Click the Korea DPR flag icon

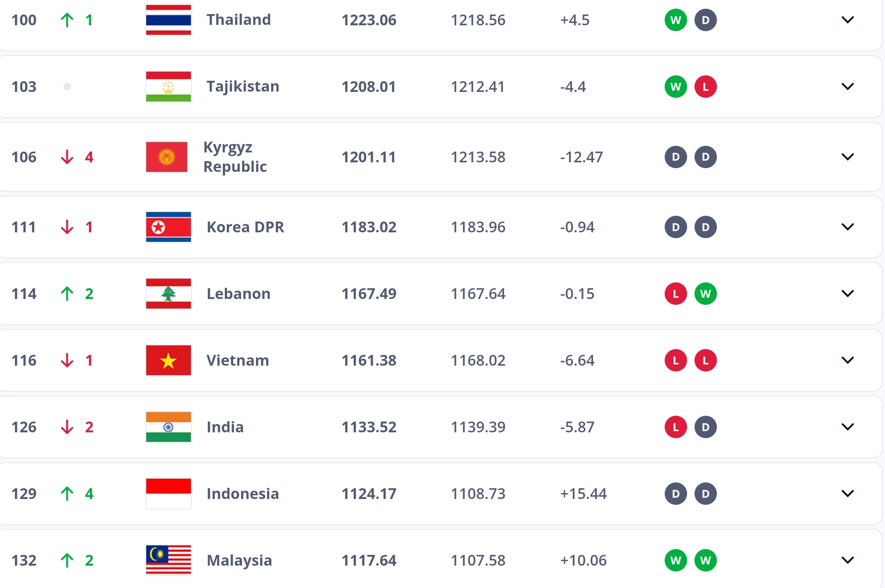click(x=169, y=227)
